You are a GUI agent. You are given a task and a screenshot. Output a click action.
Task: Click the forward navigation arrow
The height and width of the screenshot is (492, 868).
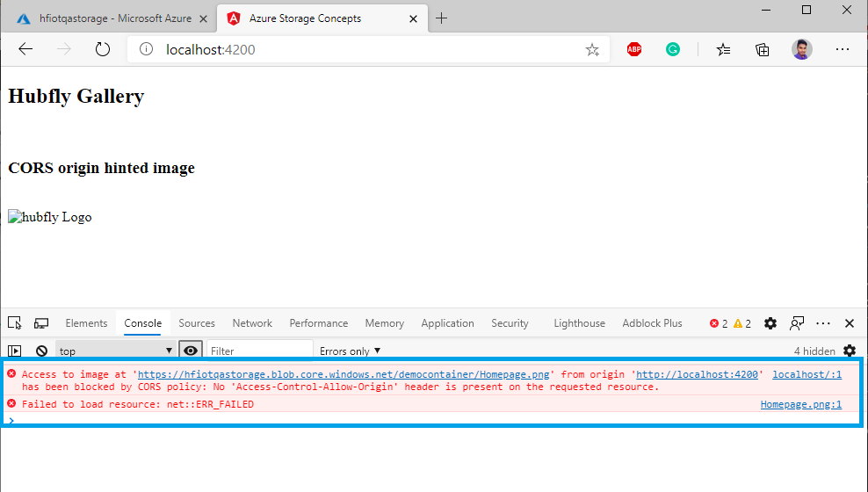(63, 49)
